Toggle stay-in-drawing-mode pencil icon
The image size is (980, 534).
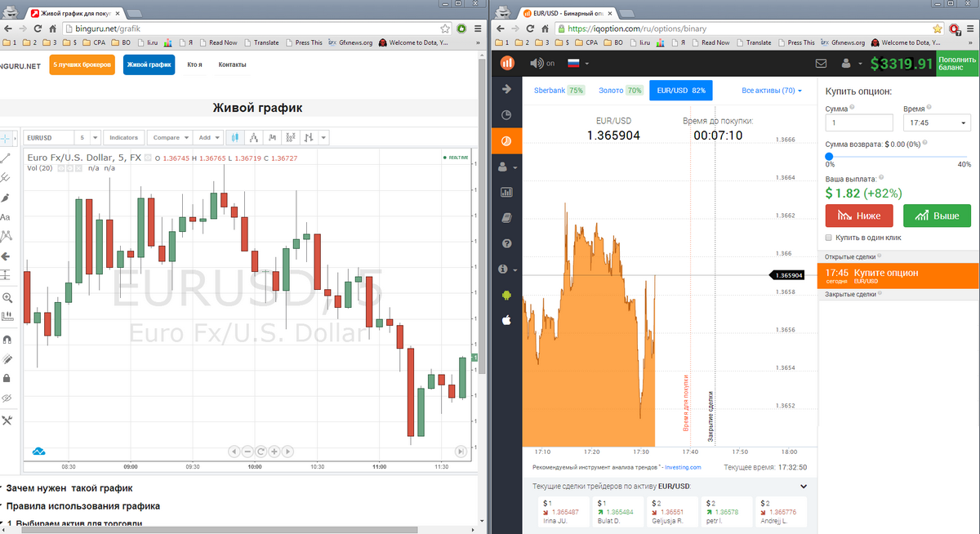[x=7, y=358]
